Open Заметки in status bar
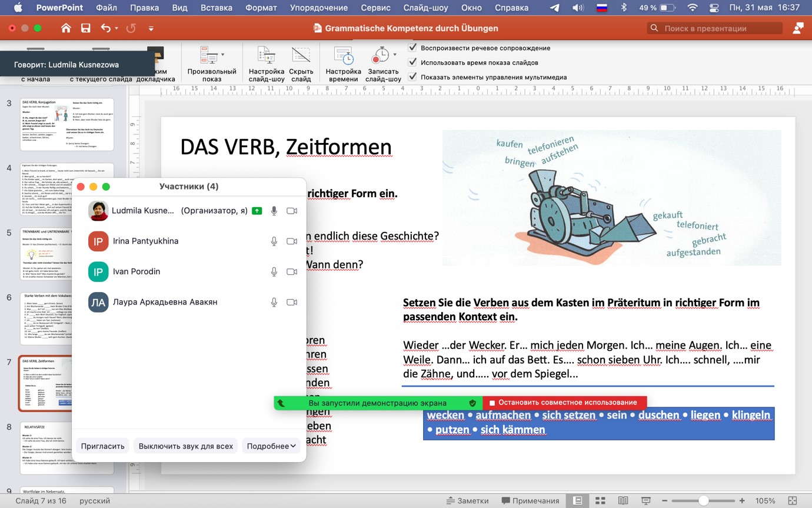The width and height of the screenshot is (812, 508). coord(468,501)
